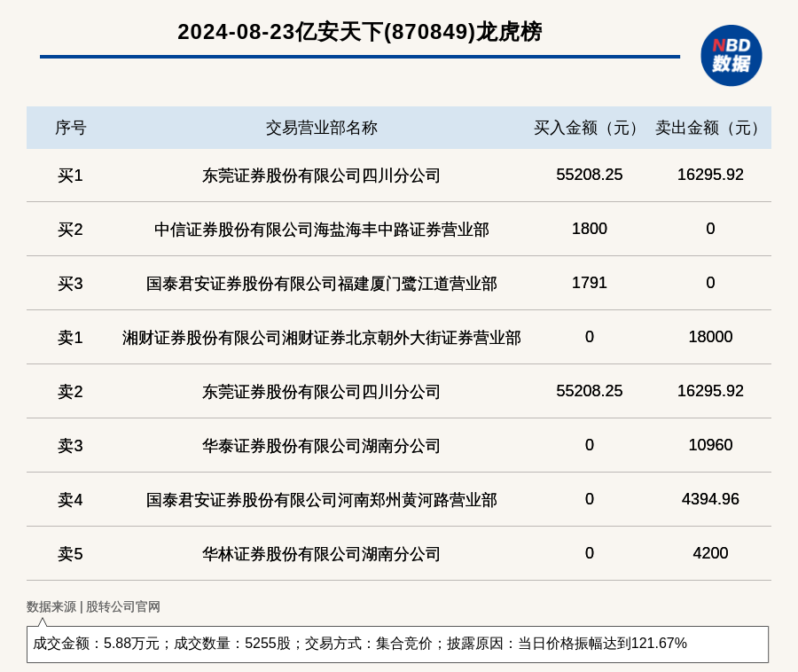
Task: Select the 卖3 row label
Action: [x=70, y=446]
